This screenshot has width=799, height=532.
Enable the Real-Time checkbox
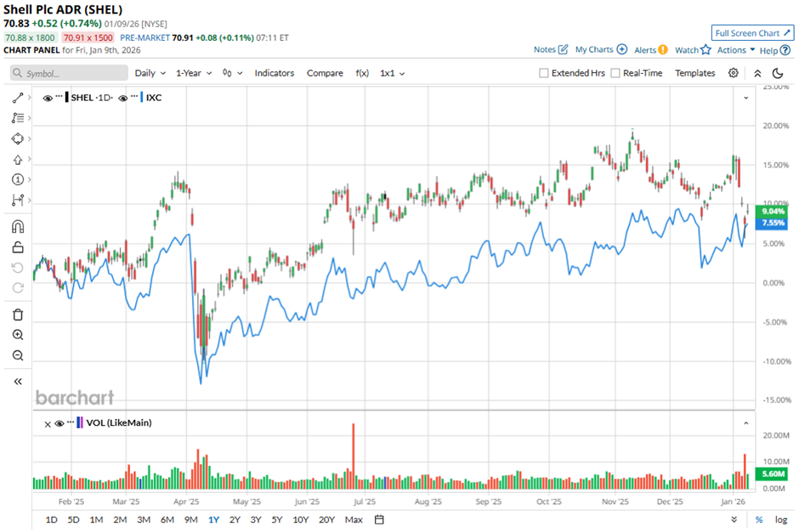click(615, 73)
